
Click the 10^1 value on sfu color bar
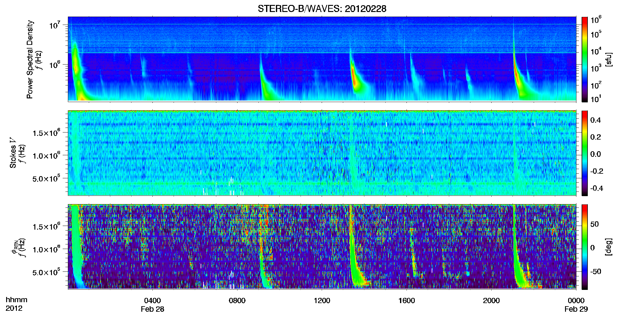point(596,99)
